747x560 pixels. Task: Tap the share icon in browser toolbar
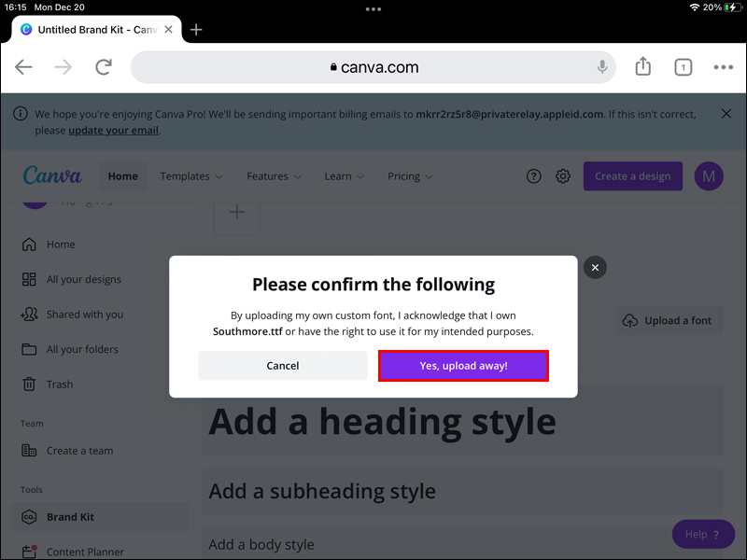point(642,67)
